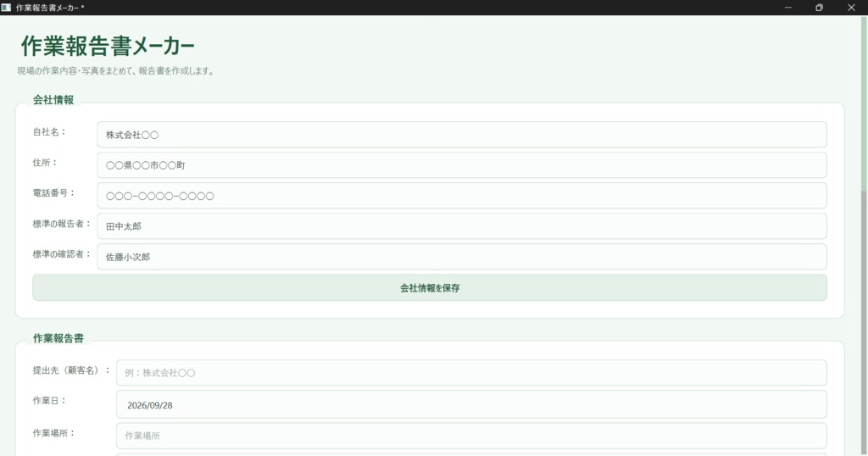Image resolution: width=868 pixels, height=456 pixels.
Task: Click the 作業日 date field
Action: click(471, 404)
